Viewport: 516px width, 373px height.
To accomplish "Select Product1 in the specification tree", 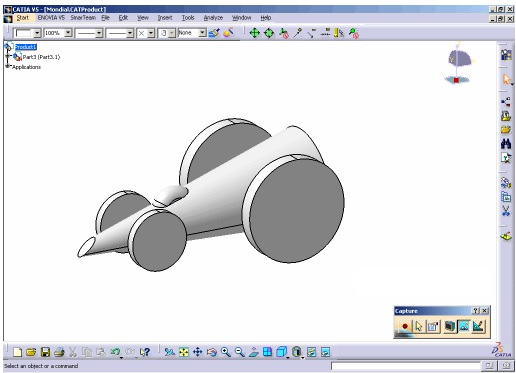I will coord(26,47).
